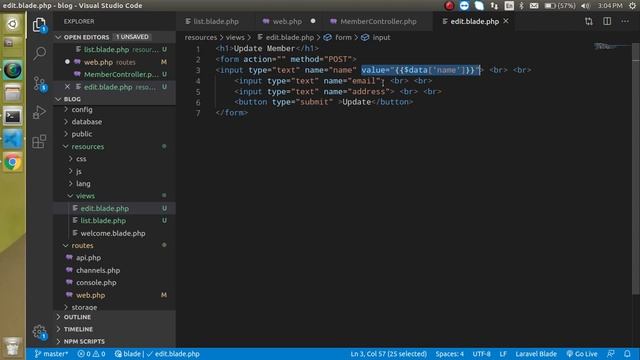640x360 pixels.
Task: Split the editor to the right
Action: point(607,21)
